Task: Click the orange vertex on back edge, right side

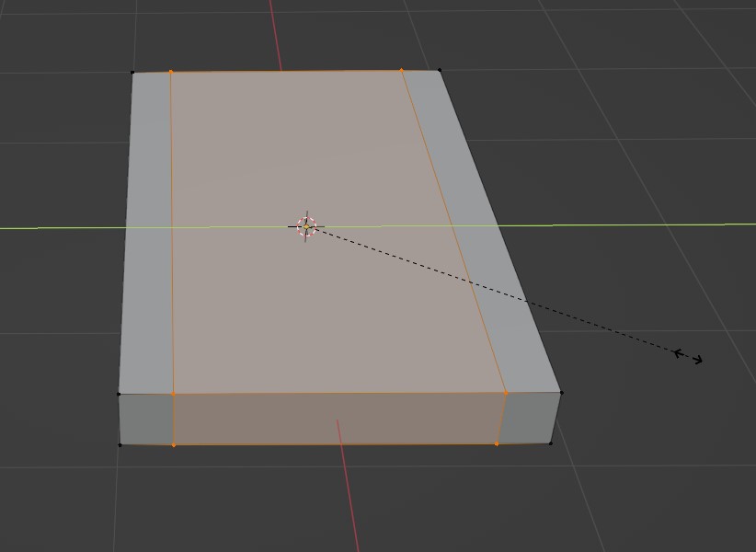Action: pyautogui.click(x=402, y=70)
